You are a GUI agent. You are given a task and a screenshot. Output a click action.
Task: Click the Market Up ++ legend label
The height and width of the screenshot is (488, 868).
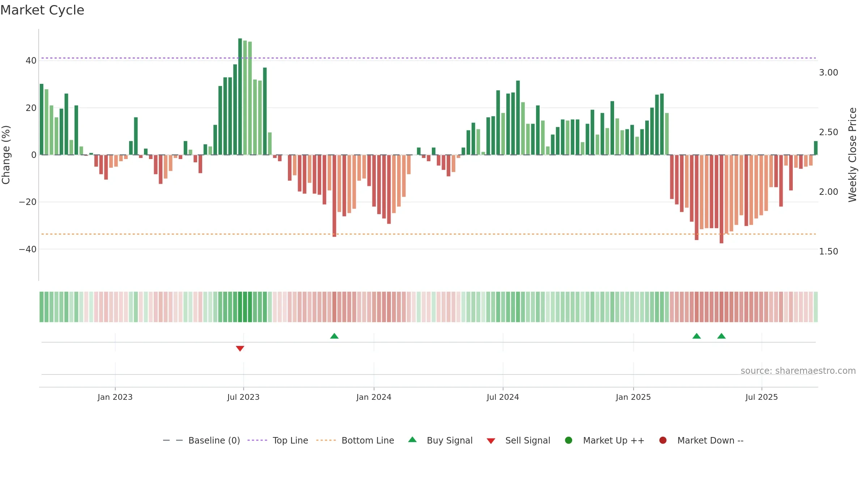coord(614,441)
